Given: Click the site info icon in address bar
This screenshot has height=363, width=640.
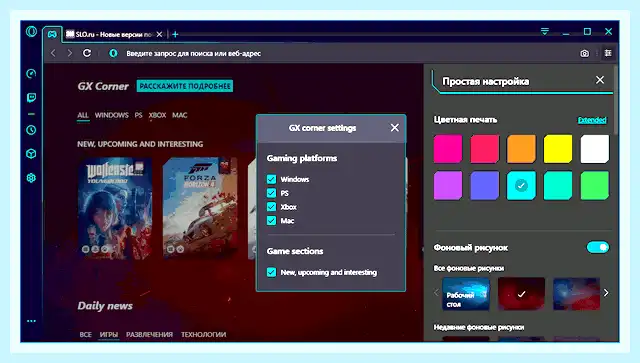Looking at the screenshot, I should pos(113,53).
